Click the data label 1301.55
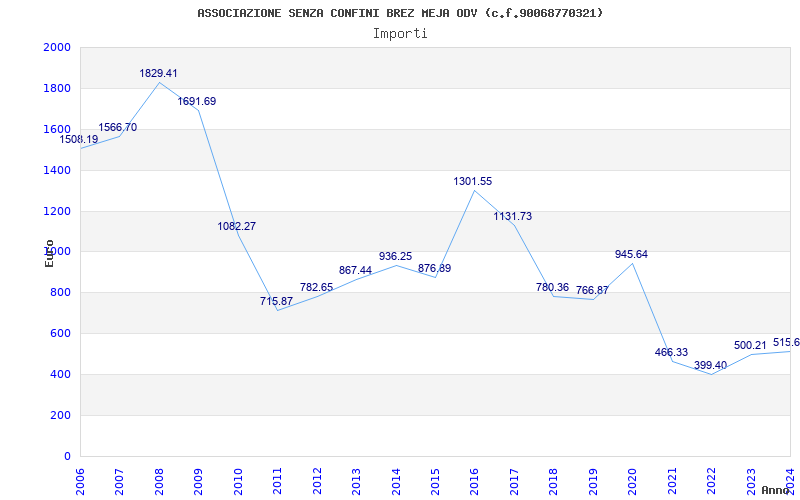The image size is (800, 500). click(473, 182)
